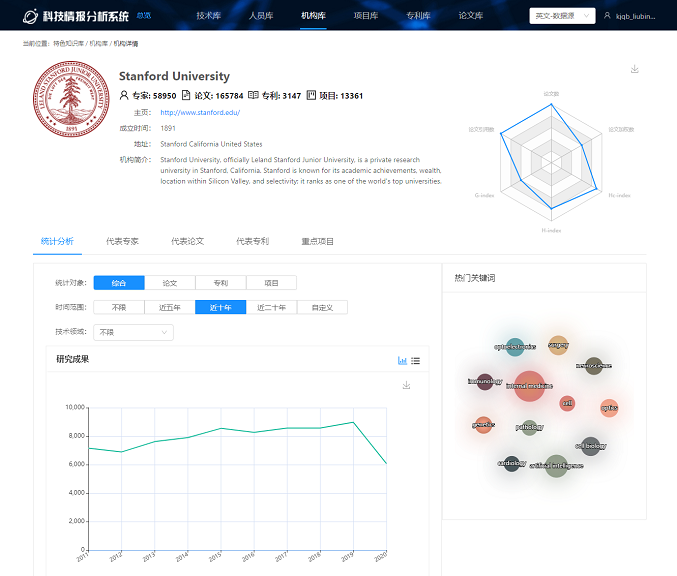Click the planet logo icon in the header
This screenshot has width=677, height=576.
(x=30, y=16)
